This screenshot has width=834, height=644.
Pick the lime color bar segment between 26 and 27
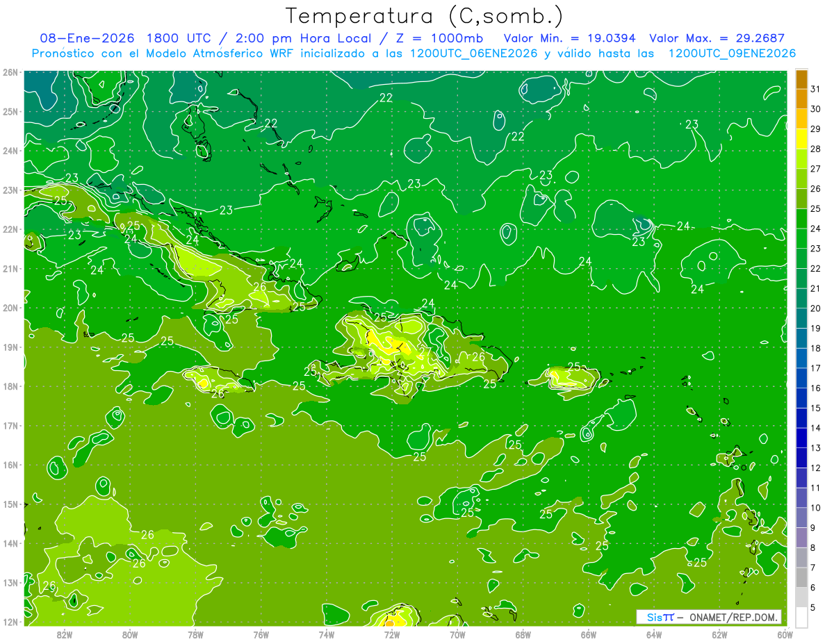click(801, 179)
